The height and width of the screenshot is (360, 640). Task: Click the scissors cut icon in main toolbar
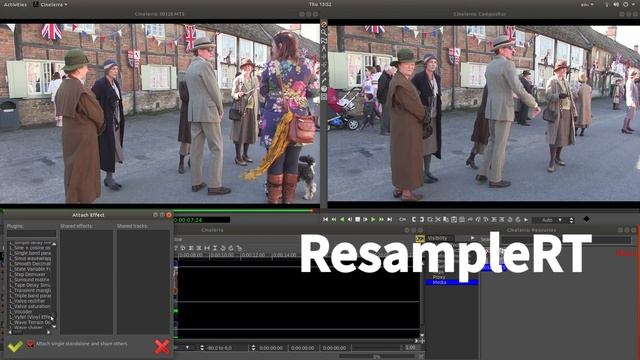438,220
